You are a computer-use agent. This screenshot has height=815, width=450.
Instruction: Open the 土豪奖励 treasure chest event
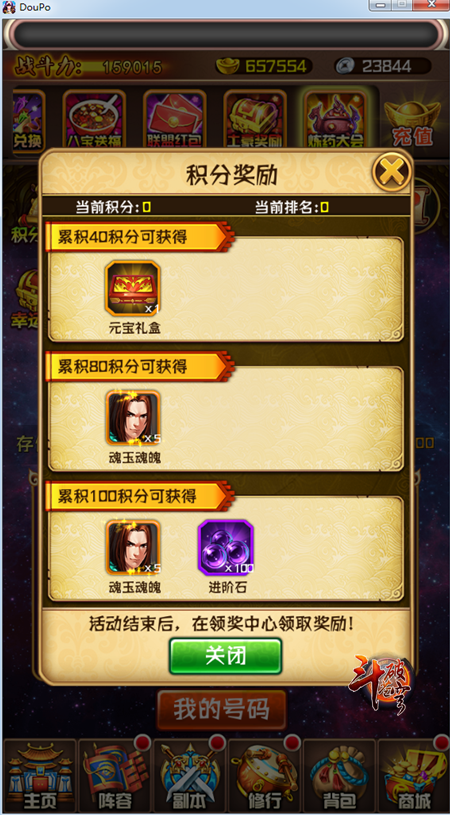click(255, 120)
